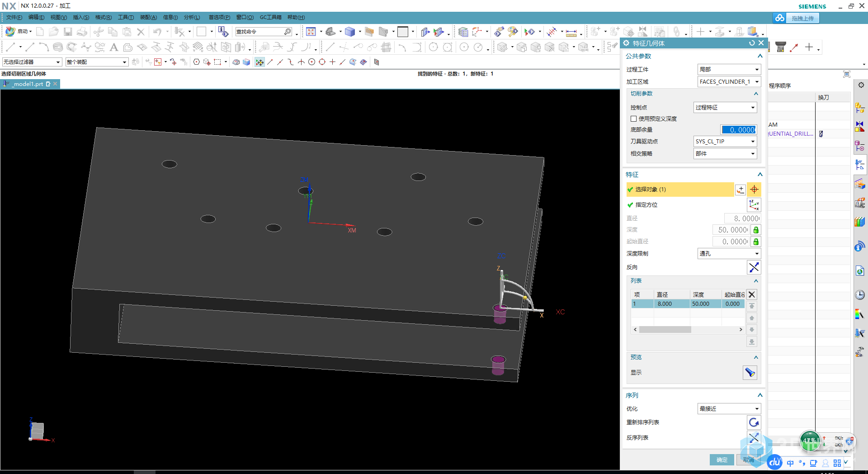
Task: Click the Print icon in toolbar
Action: coord(82,32)
